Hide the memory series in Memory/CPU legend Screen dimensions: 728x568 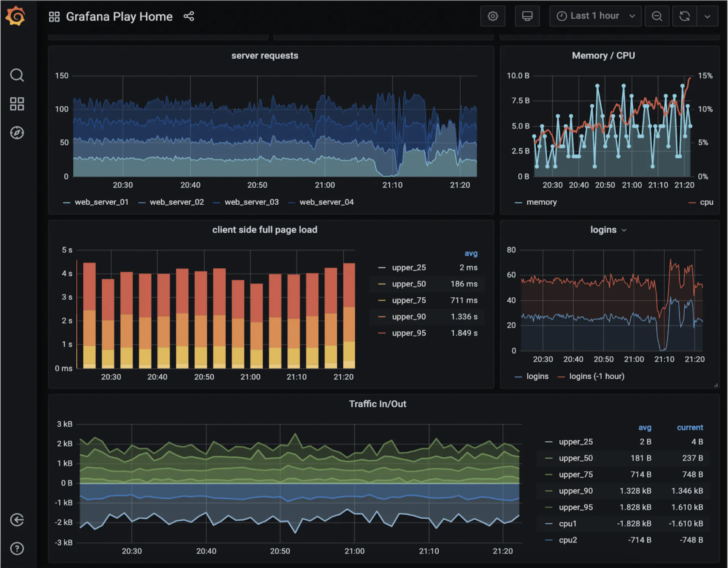pos(541,202)
